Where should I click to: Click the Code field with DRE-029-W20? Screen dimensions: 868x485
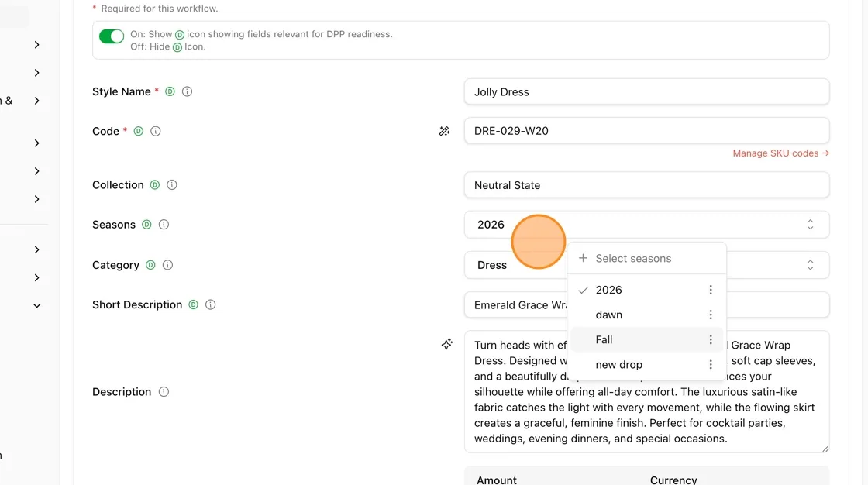(646, 131)
